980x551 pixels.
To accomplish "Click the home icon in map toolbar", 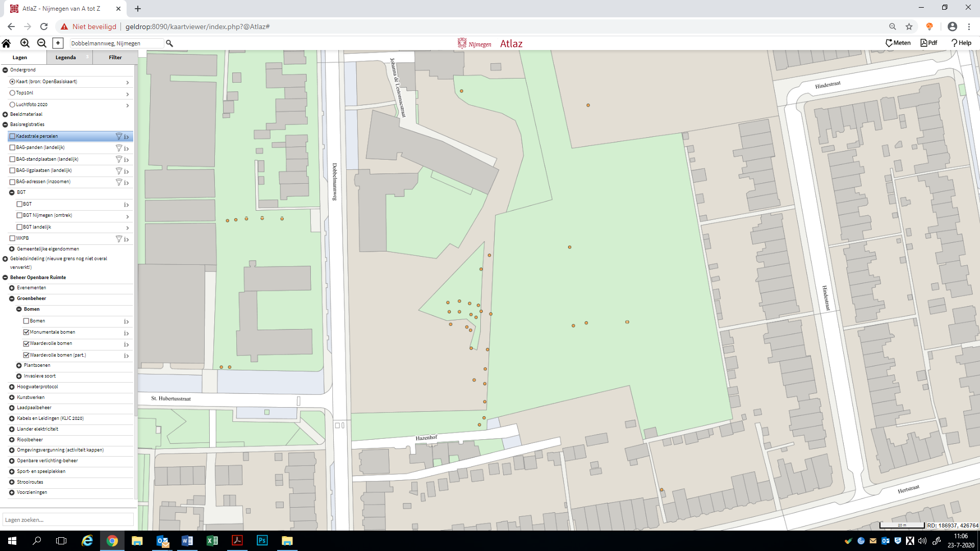I will click(x=7, y=43).
